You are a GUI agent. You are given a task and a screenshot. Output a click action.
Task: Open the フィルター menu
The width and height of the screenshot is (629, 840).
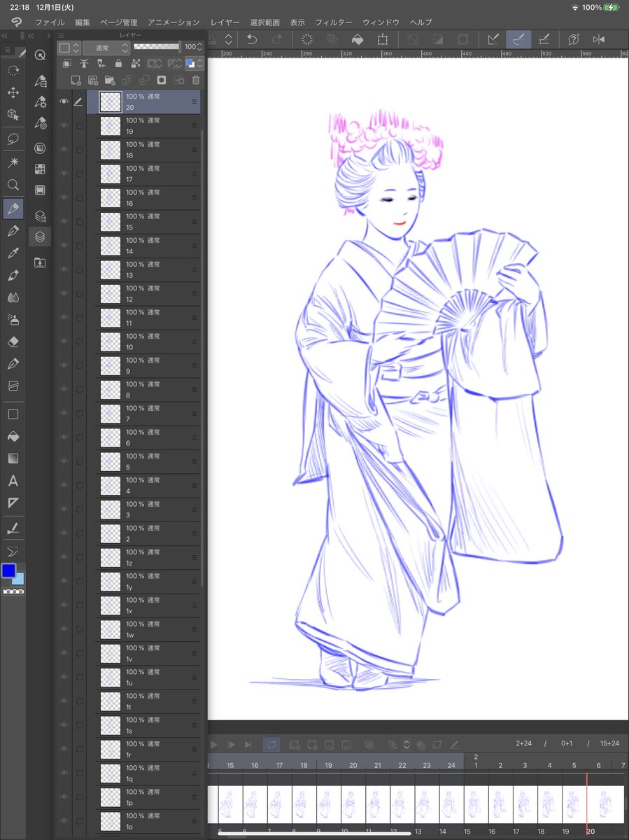pos(334,22)
